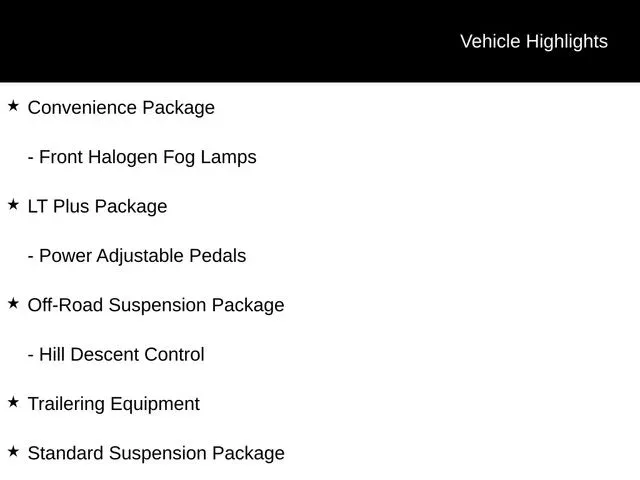Click the dash before Hill Descent
Image resolution: width=640 pixels, height=480 pixels.
[x=31, y=356]
